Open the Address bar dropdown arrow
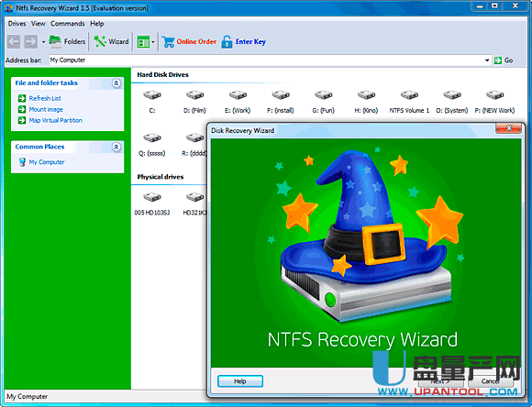The image size is (532, 407). coord(487,60)
